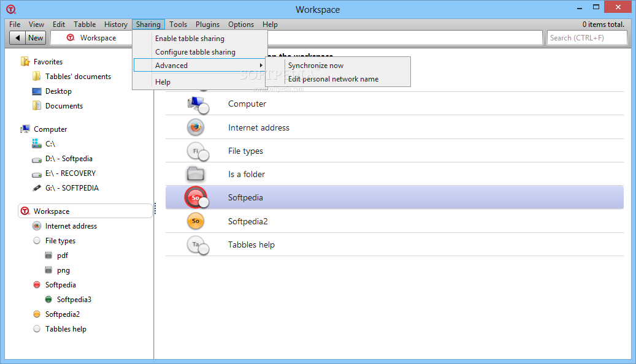Click the Tabbles' documents folder icon

[x=37, y=76]
